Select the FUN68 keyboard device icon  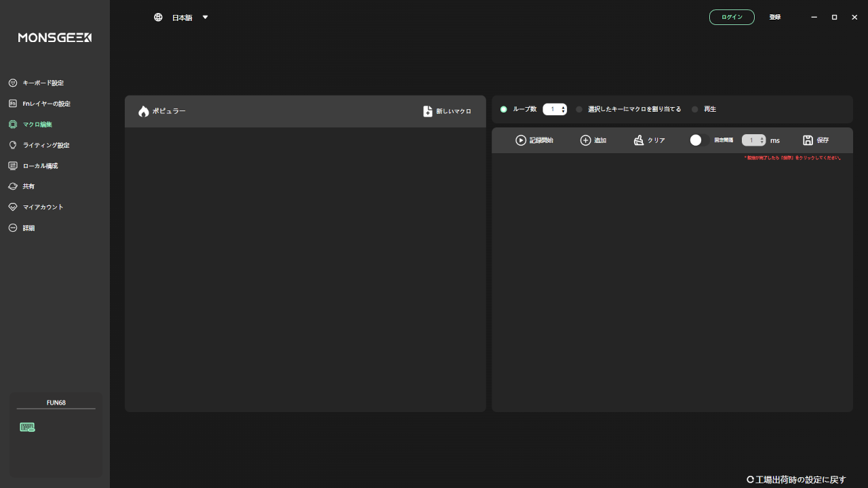[27, 427]
